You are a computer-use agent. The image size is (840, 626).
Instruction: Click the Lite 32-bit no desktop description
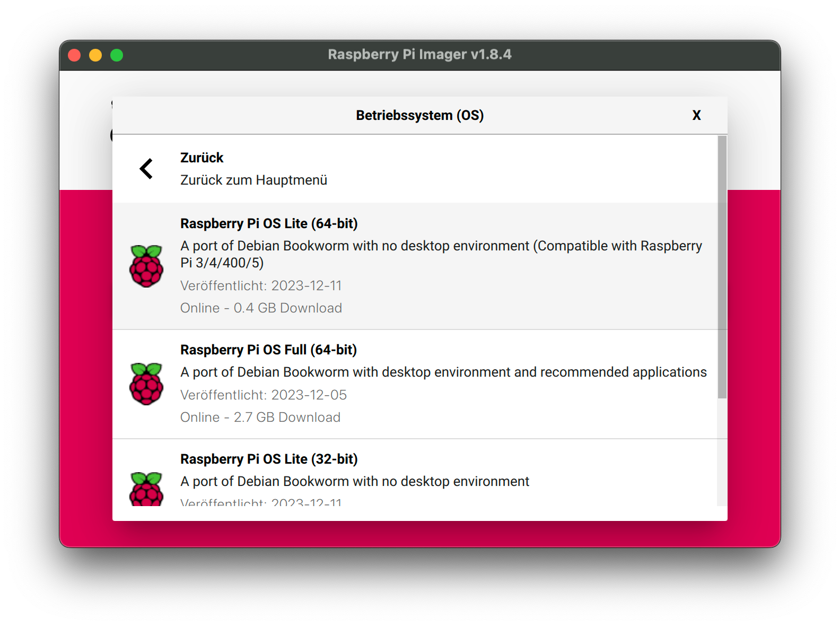tap(355, 481)
